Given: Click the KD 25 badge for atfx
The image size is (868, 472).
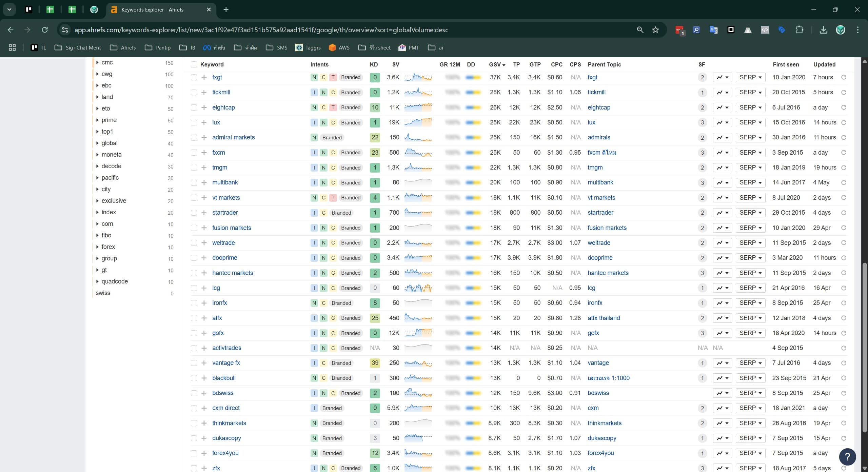Looking at the screenshot, I should (x=375, y=318).
